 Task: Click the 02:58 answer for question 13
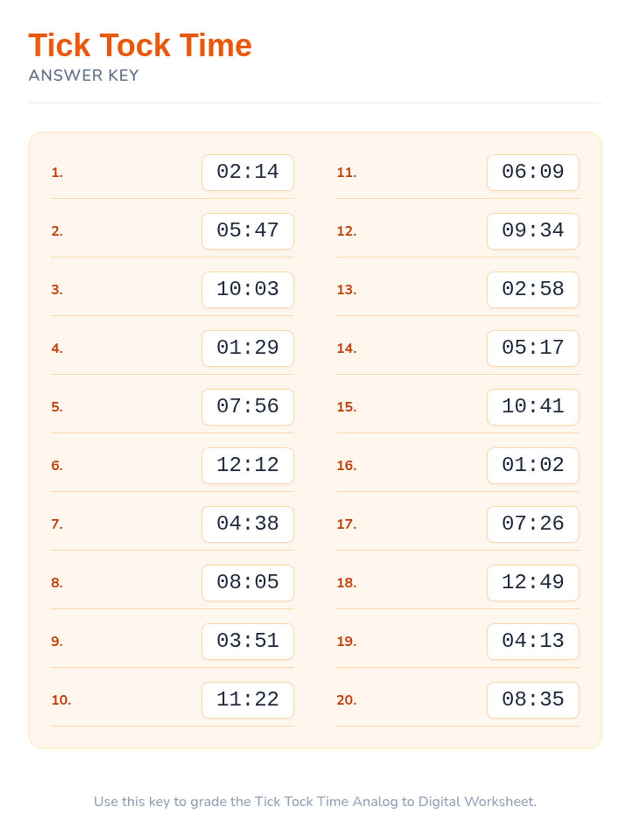point(533,290)
